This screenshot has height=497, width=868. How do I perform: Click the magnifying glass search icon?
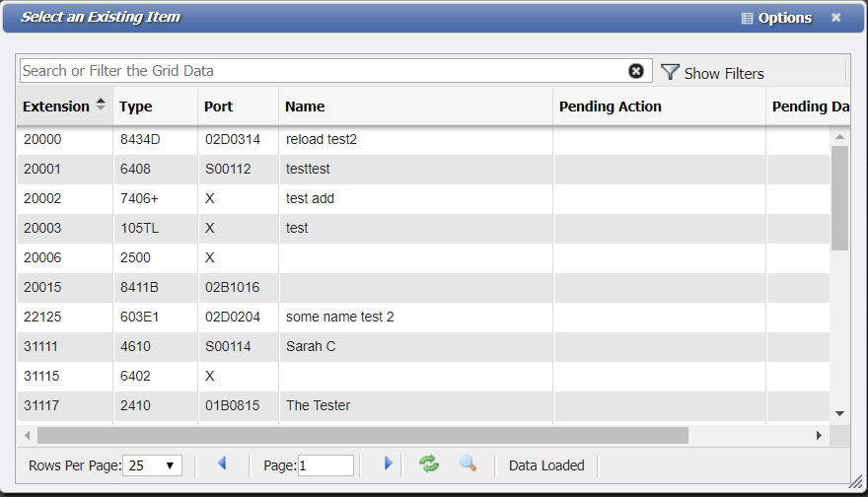click(468, 463)
